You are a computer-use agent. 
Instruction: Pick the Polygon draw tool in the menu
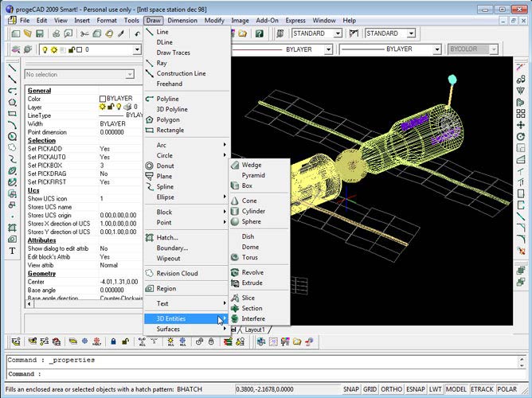170,119
